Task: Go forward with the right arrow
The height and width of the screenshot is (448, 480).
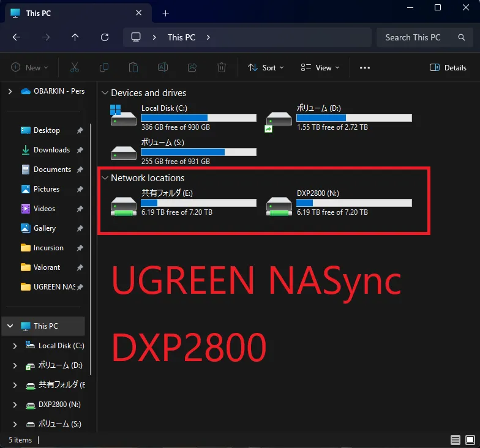Action: pos(46,37)
